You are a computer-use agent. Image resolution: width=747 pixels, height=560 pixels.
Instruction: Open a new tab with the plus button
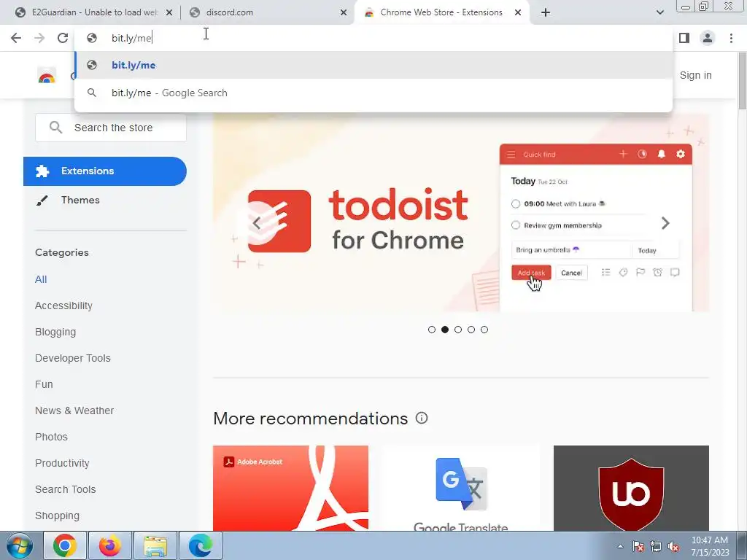click(546, 12)
